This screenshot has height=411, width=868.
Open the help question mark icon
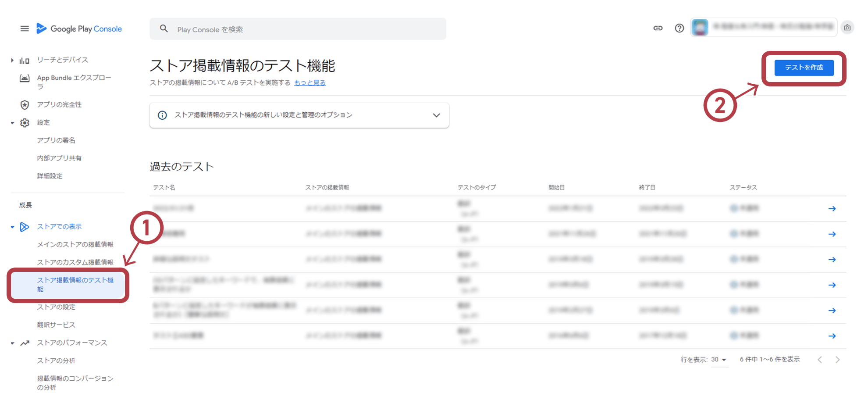point(679,29)
